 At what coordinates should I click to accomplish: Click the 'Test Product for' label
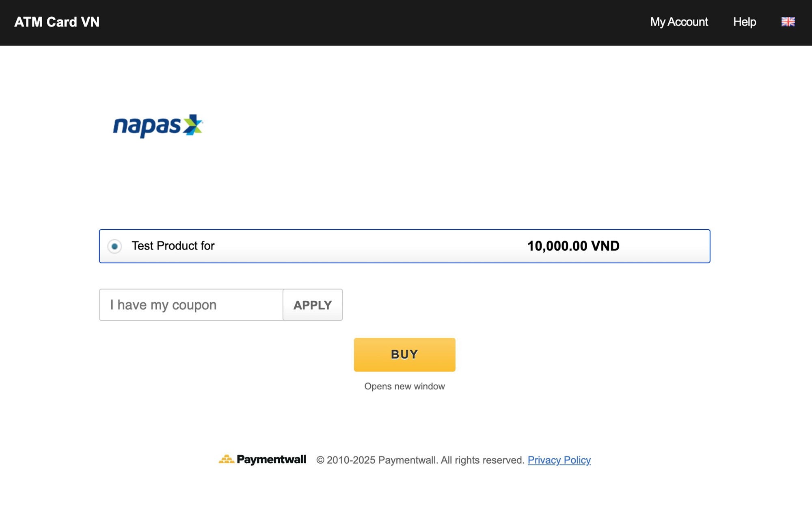173,246
